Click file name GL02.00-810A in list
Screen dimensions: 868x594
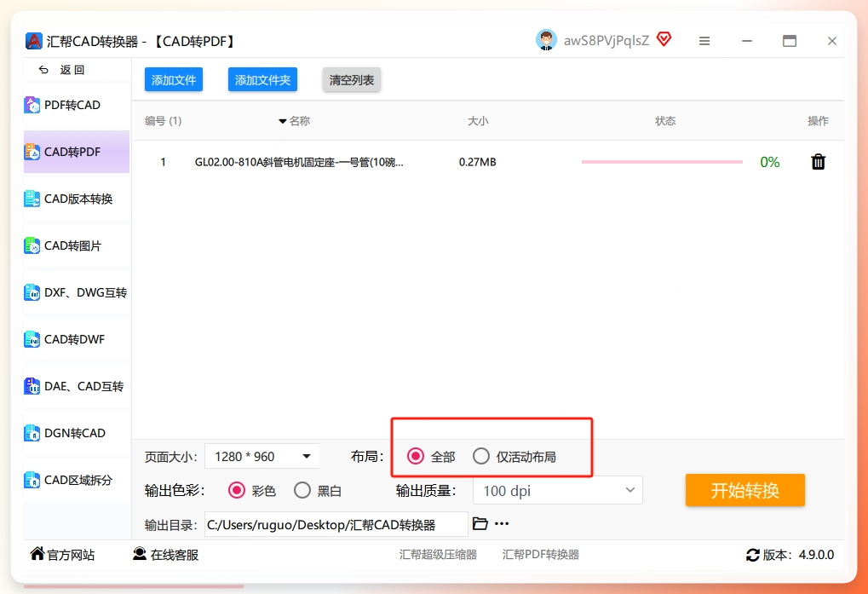299,162
